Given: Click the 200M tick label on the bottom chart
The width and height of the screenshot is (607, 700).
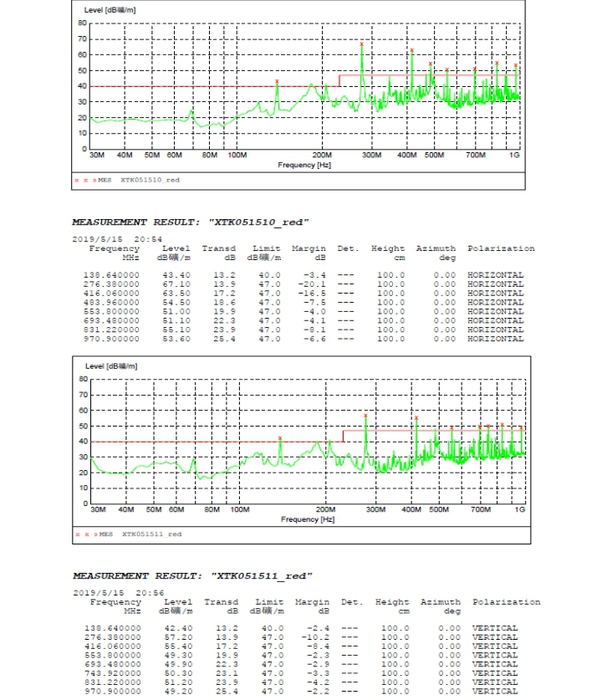Looking at the screenshot, I should (326, 509).
